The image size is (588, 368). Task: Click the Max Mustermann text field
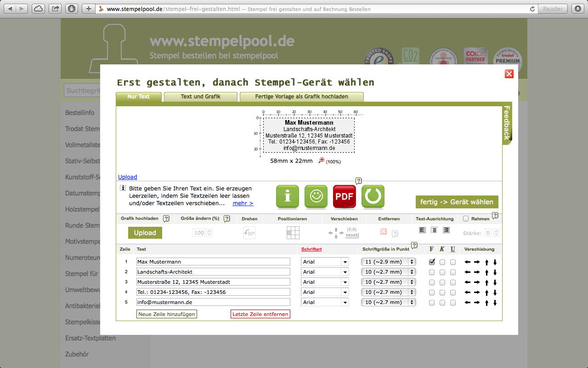pos(213,262)
